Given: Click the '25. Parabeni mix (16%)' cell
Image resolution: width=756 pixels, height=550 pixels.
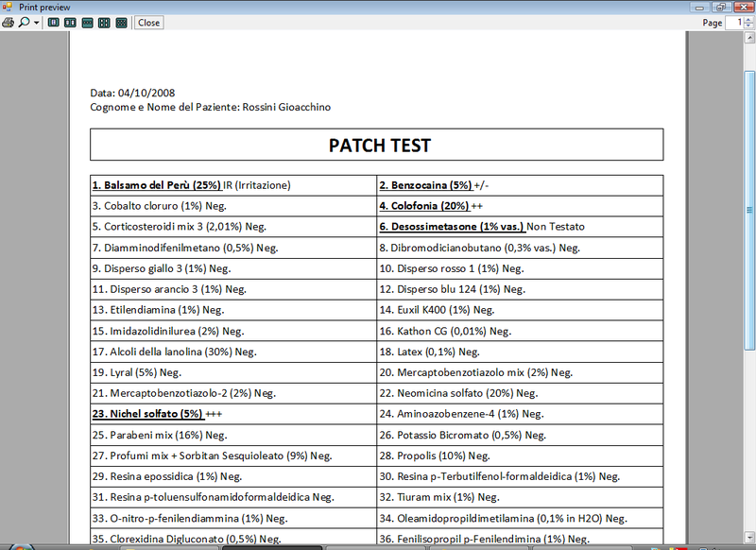Looking at the screenshot, I should point(233,436).
